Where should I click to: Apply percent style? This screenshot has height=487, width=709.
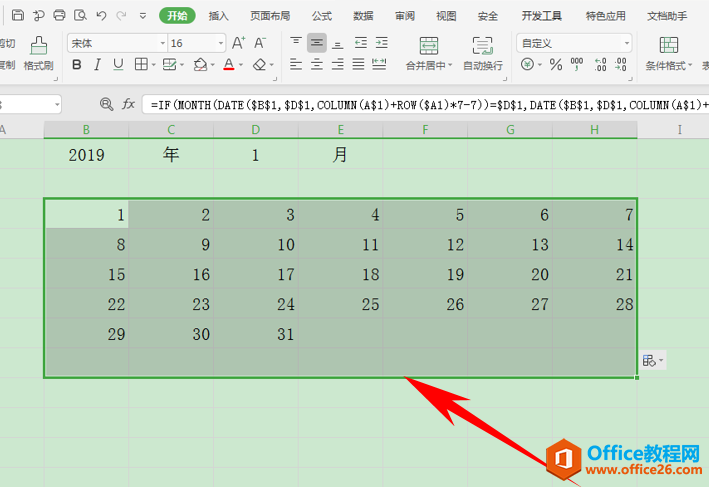coord(556,65)
